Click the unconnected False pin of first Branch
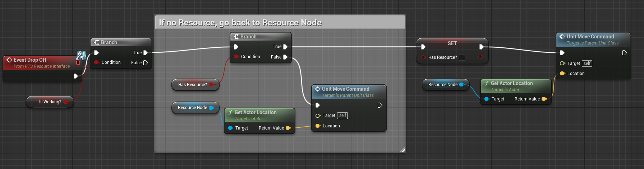The width and height of the screenshot is (644, 169). (x=146, y=63)
